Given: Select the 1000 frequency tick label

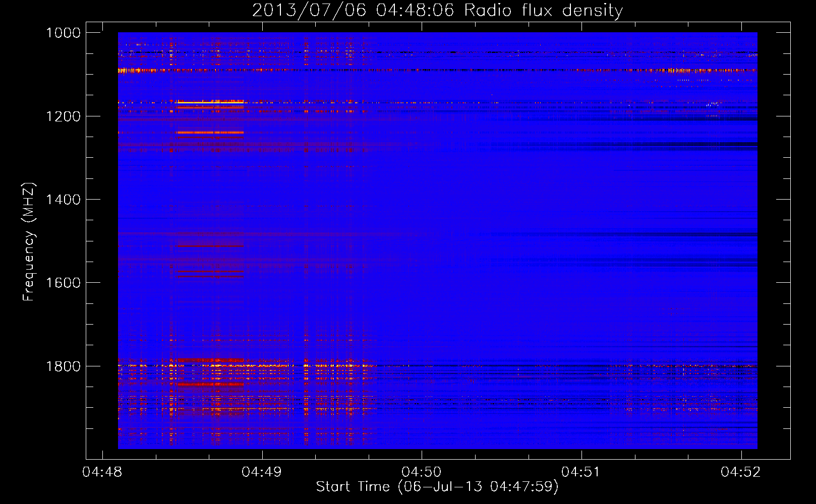Looking at the screenshot, I should click(x=63, y=33).
